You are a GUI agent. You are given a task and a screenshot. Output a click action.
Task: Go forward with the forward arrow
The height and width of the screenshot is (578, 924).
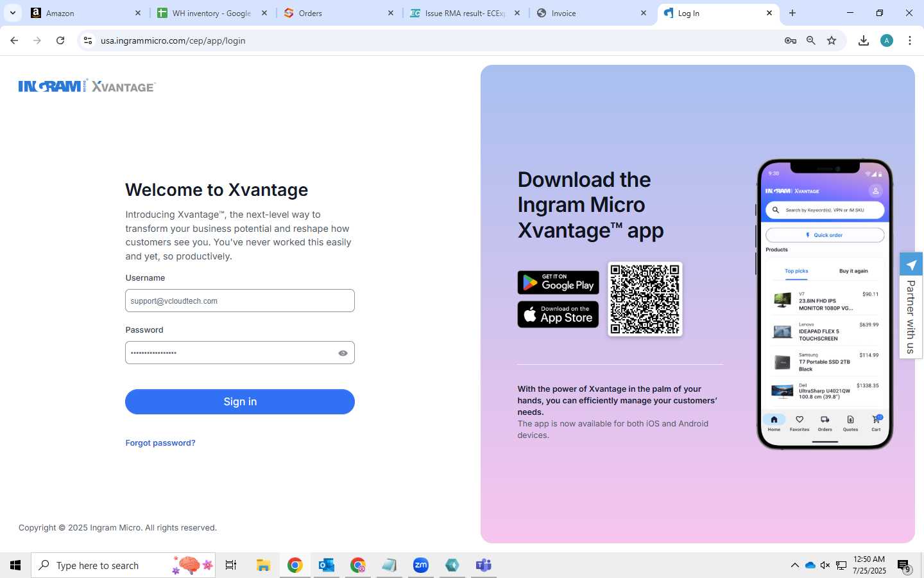pos(37,40)
